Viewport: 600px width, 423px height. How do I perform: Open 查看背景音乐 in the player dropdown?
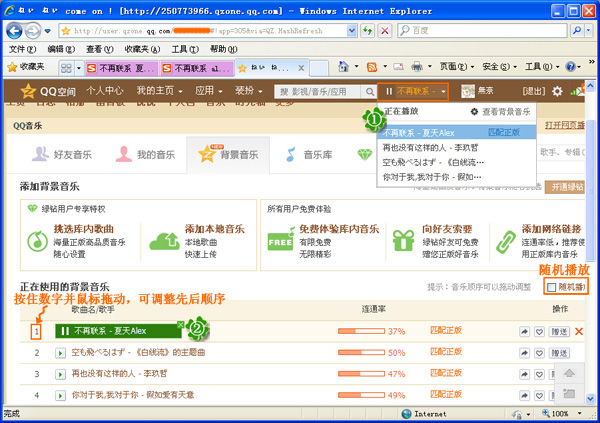[x=501, y=112]
